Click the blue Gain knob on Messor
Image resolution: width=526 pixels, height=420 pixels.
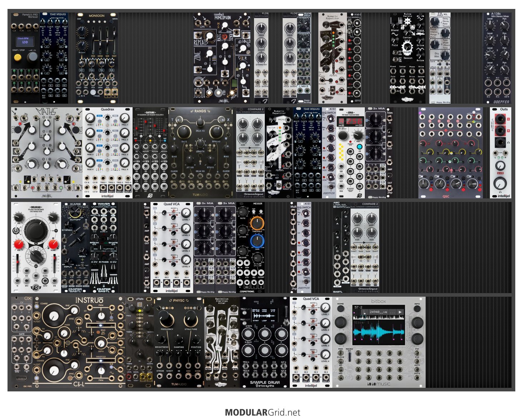coord(257,241)
